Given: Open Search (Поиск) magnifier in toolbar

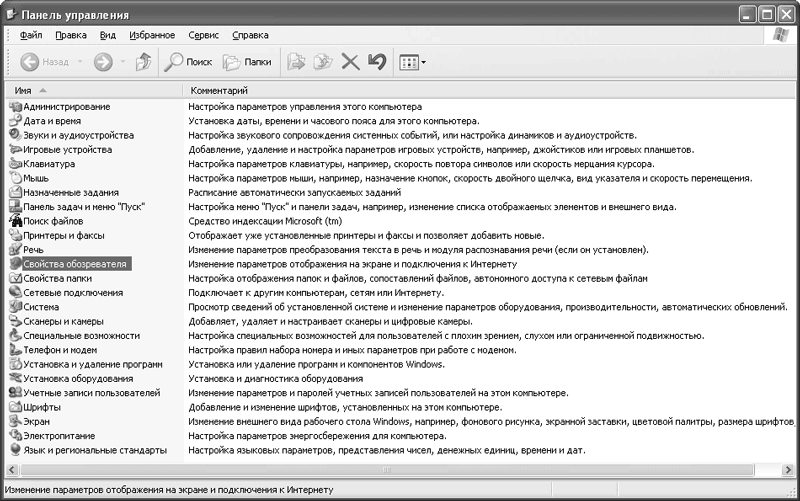Looking at the screenshot, I should pos(173,62).
